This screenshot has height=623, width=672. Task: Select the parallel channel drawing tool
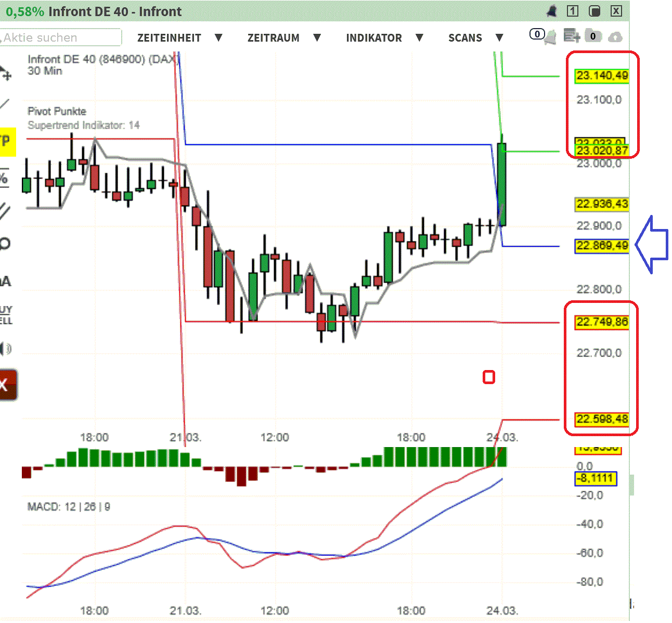pyautogui.click(x=5, y=210)
